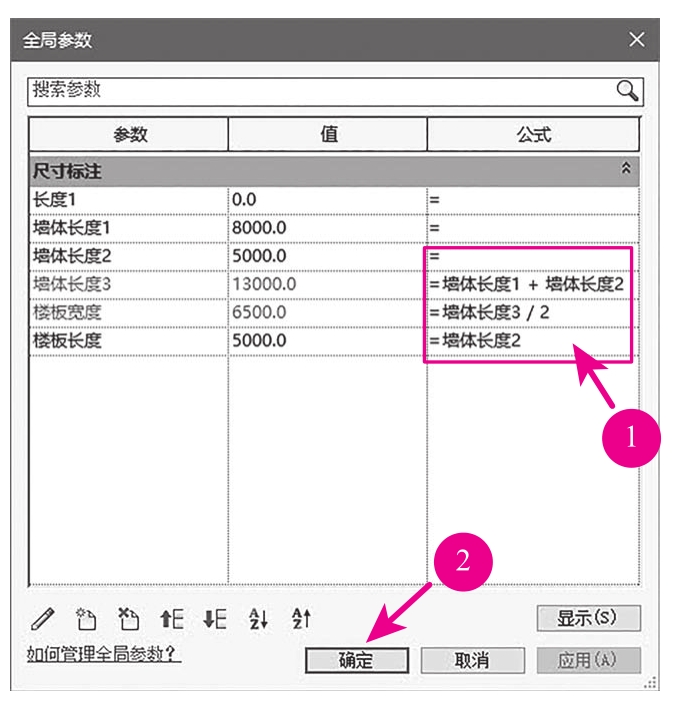Select the 墙体长度1 value cell 8000.0
The height and width of the screenshot is (704, 674).
327,228
